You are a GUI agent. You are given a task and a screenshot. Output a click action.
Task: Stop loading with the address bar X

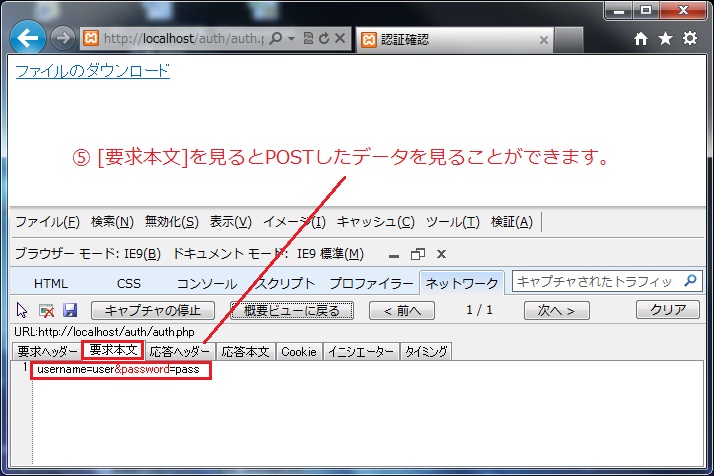340,38
